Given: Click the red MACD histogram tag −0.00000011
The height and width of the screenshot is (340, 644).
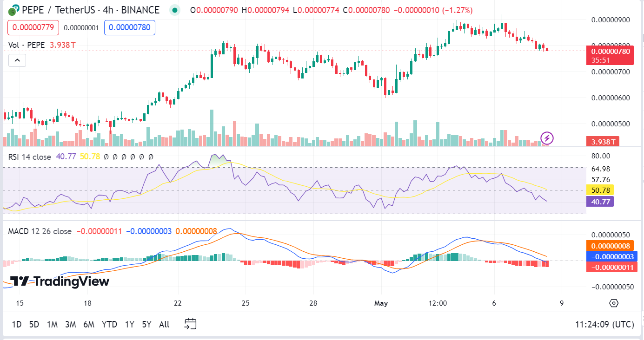Looking at the screenshot, I should click(612, 267).
